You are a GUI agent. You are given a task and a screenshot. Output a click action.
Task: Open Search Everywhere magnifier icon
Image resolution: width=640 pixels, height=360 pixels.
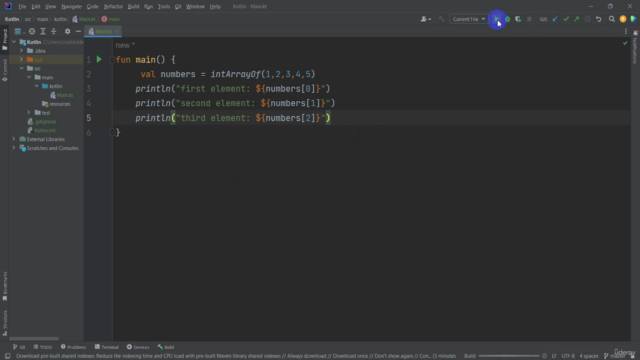(x=611, y=19)
